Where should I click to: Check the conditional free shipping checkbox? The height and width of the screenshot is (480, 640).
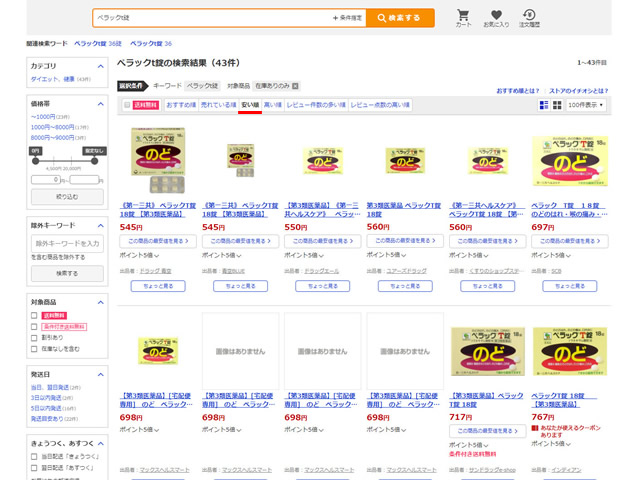pyautogui.click(x=34, y=327)
